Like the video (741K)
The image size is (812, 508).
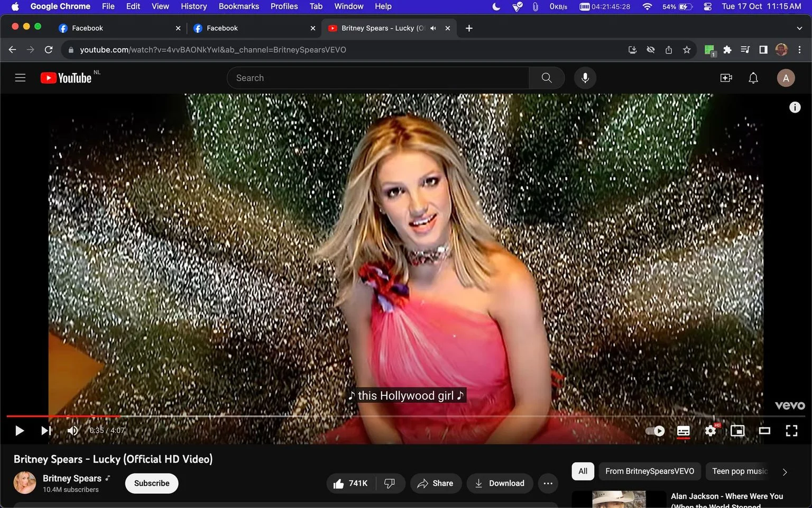[x=350, y=483]
